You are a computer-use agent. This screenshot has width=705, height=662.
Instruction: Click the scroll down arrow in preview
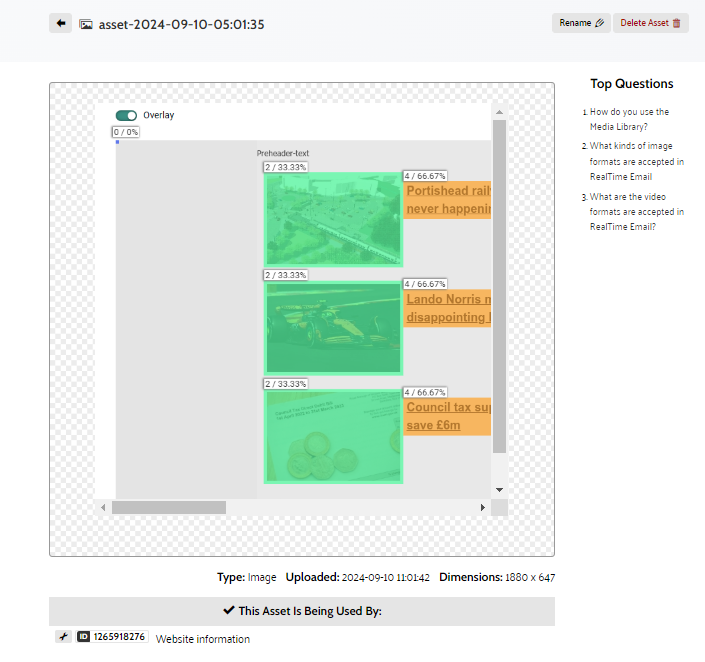point(500,489)
